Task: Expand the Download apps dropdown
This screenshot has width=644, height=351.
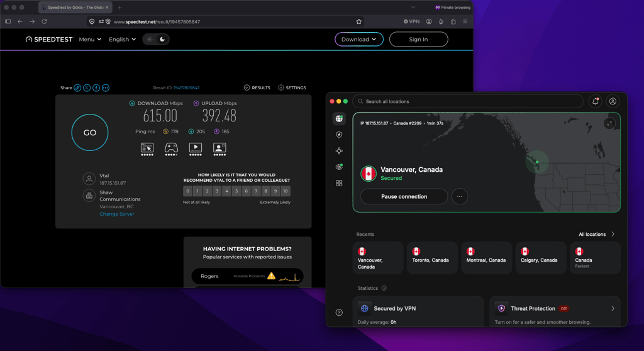Action: coord(359,39)
